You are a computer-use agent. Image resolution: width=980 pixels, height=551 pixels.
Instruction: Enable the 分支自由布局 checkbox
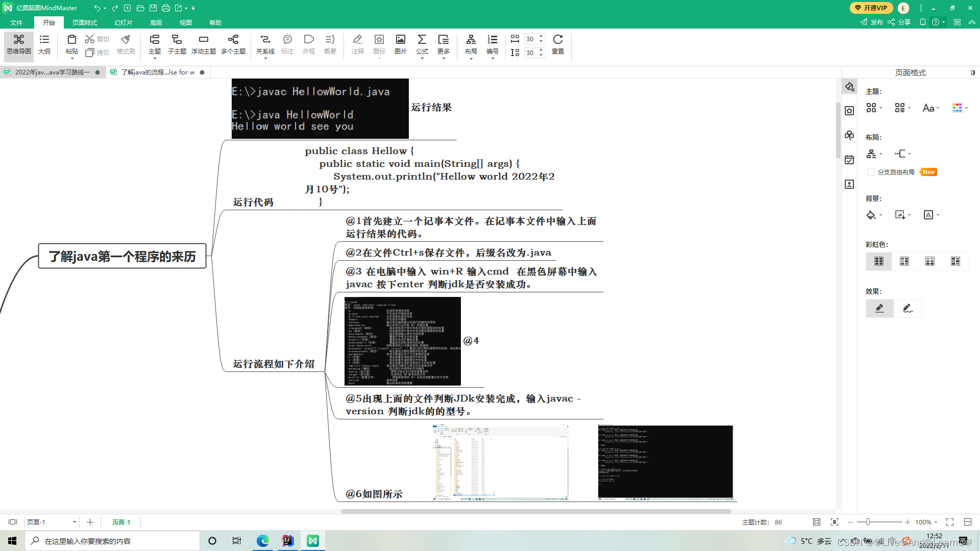(x=871, y=172)
